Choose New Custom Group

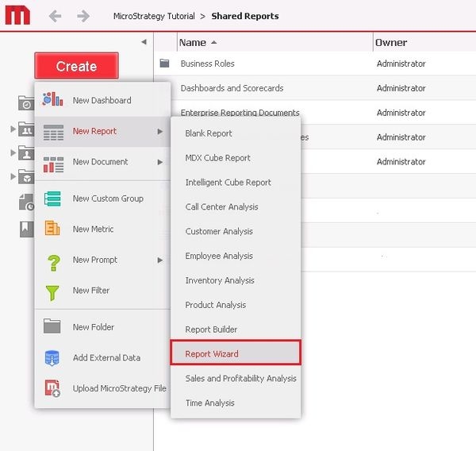coord(102,199)
